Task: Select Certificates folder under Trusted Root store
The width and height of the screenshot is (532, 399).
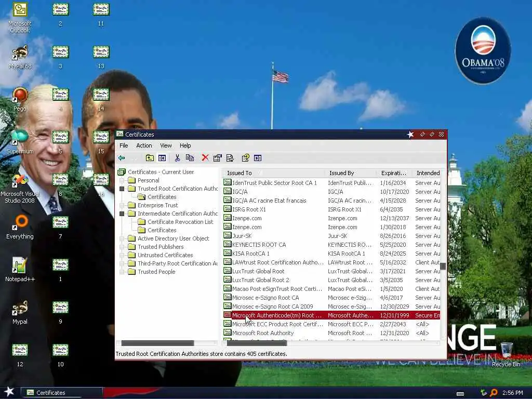Action: pyautogui.click(x=157, y=197)
